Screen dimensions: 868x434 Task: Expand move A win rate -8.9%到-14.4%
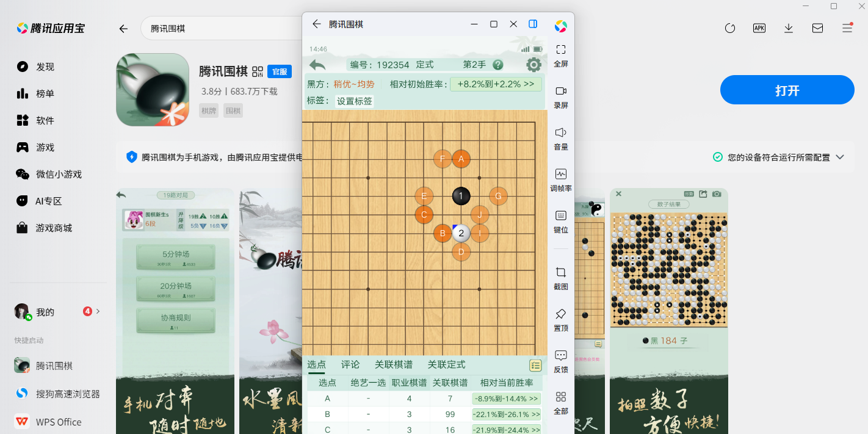pos(507,399)
